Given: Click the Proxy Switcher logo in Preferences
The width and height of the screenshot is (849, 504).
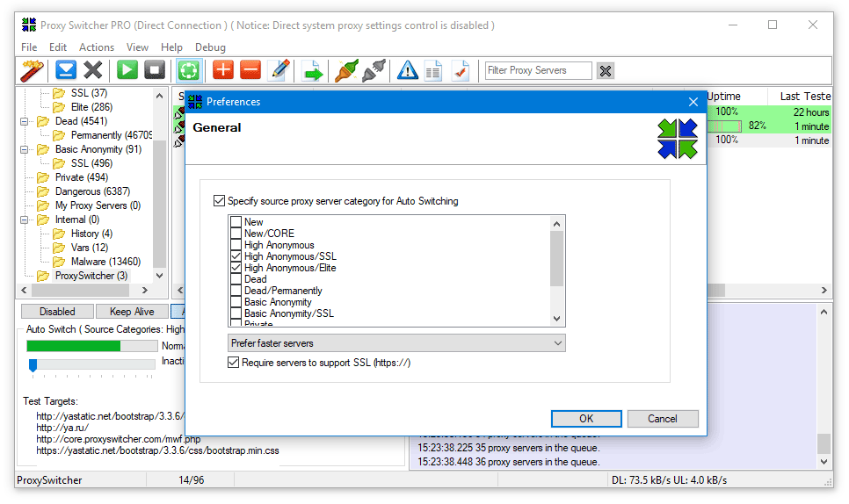Looking at the screenshot, I should [x=678, y=139].
